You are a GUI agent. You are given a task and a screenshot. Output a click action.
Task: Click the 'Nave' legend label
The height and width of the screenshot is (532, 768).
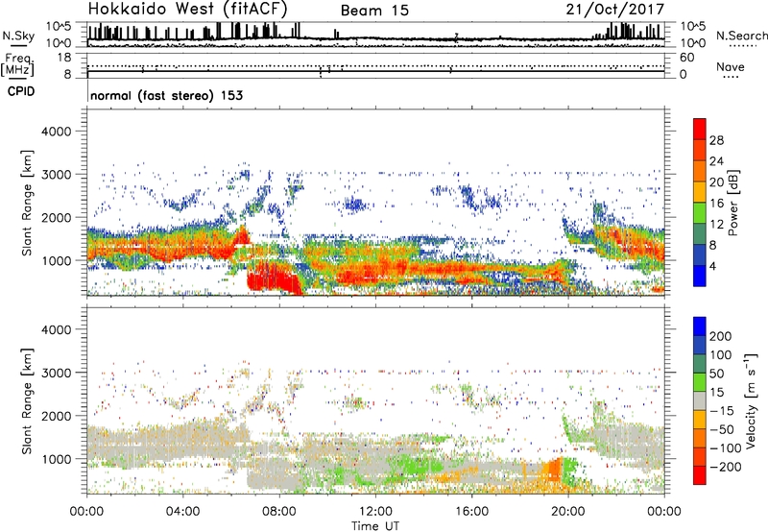point(731,66)
